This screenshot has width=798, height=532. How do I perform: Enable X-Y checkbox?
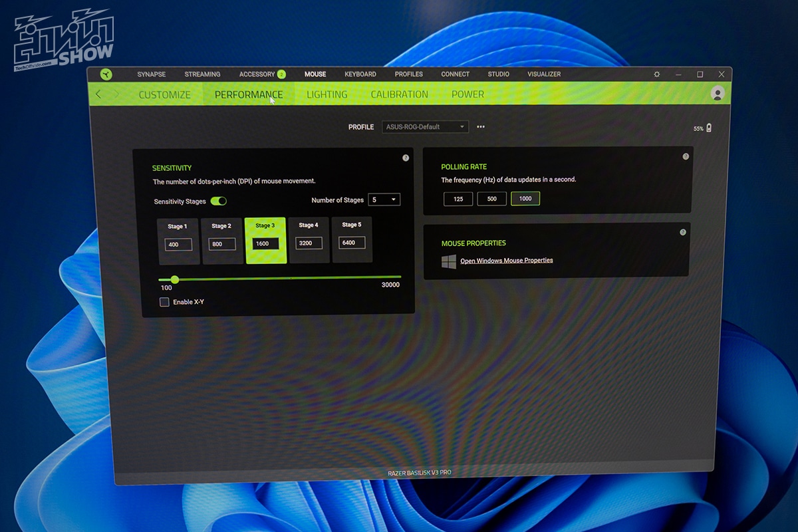point(164,302)
